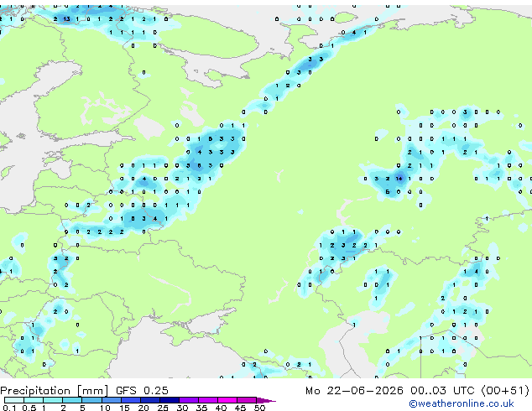Image resolution: width=532 pixels, height=411 pixels.
Task: Click the "00..03 UTC" time range
Action: (x=442, y=391)
